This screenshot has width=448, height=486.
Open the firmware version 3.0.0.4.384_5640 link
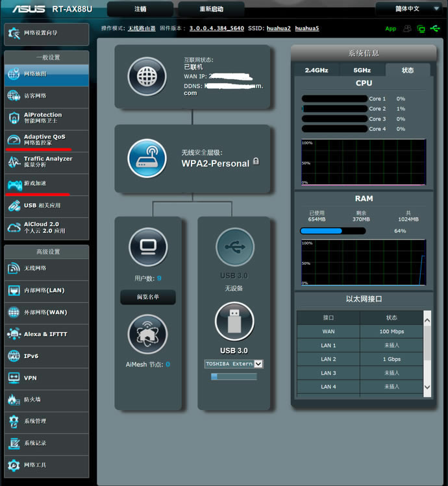click(216, 29)
